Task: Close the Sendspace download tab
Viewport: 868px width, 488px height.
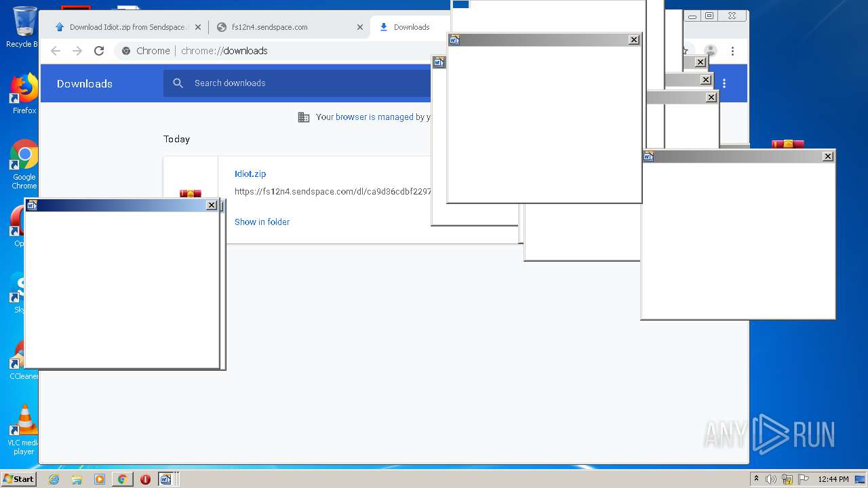Action: (198, 27)
